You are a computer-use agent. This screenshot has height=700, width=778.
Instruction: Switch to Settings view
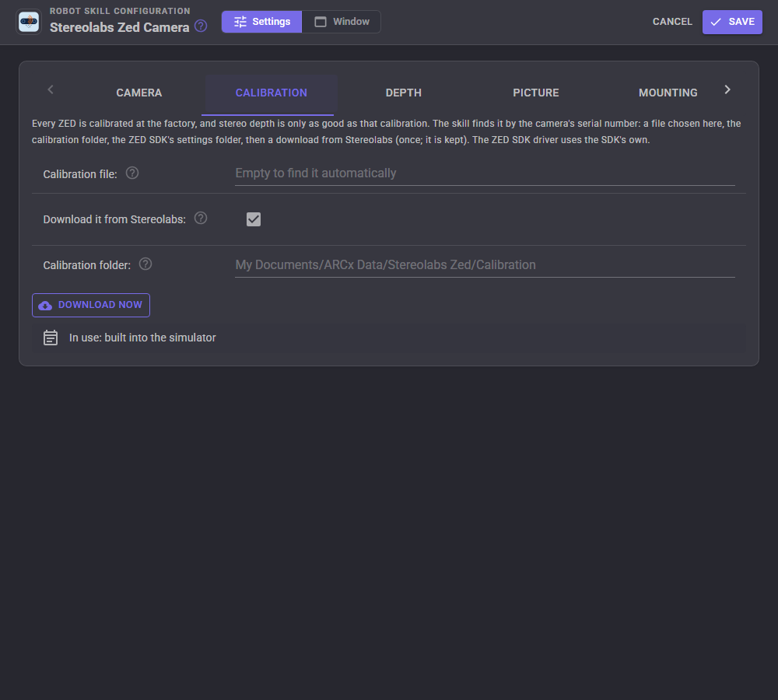pyautogui.click(x=262, y=22)
